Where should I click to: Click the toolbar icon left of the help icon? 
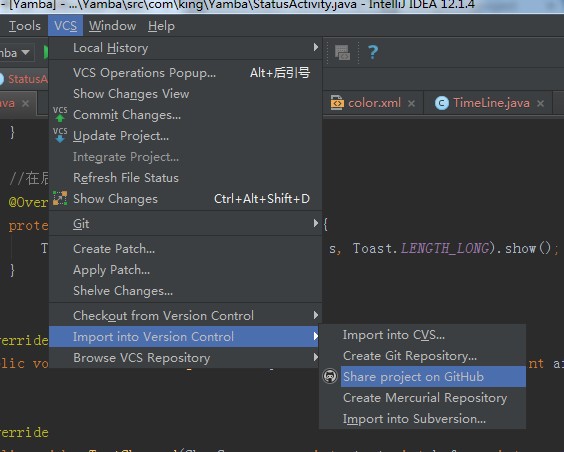(x=342, y=52)
